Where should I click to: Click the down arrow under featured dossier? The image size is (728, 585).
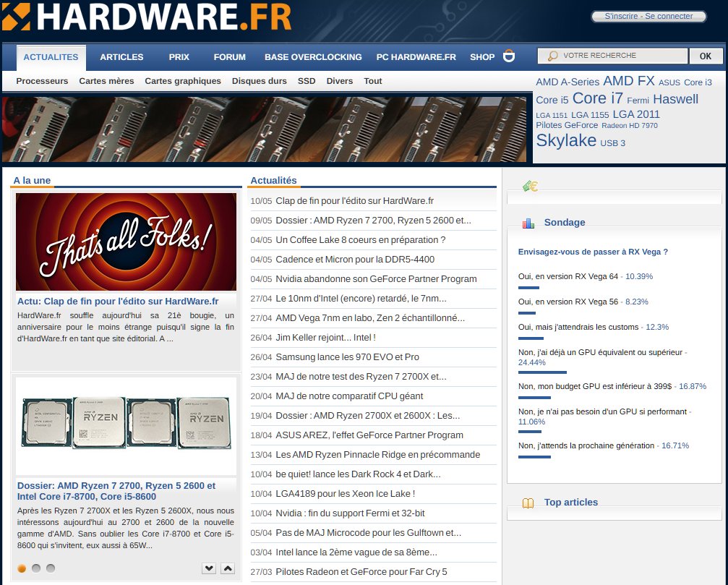(x=209, y=568)
